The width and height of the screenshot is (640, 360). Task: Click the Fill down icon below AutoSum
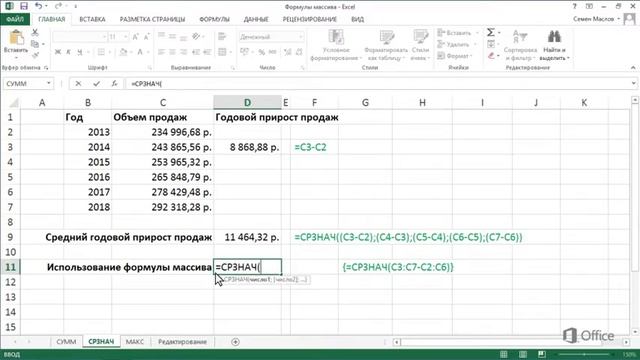491,44
